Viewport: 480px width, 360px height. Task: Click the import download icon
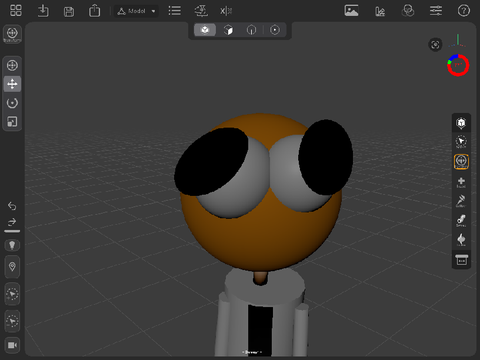pyautogui.click(x=43, y=11)
